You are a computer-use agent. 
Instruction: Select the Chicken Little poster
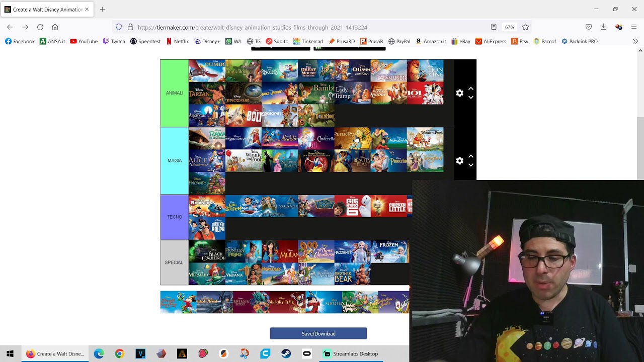(389, 206)
